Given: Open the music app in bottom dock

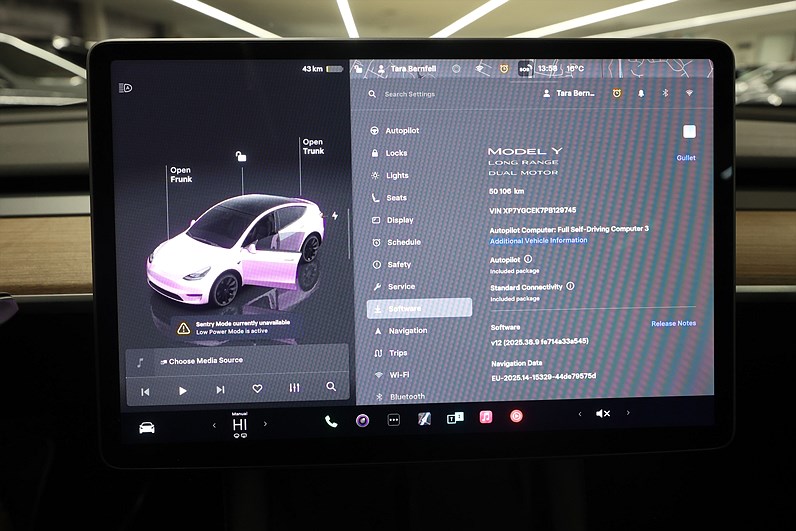Looking at the screenshot, I should 485,417.
